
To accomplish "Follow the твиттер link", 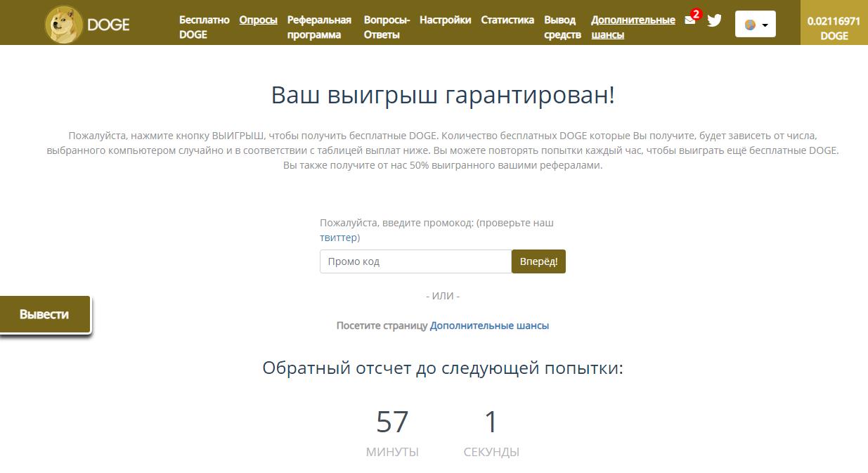I will tap(338, 238).
